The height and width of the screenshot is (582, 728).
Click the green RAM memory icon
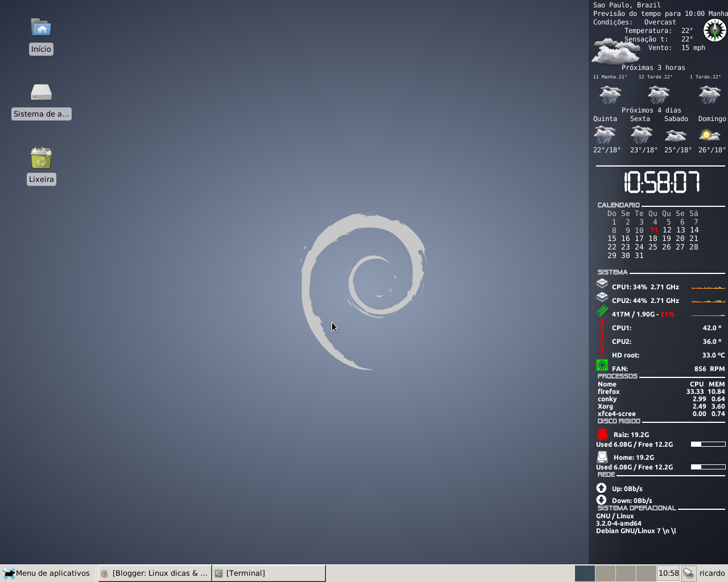point(602,311)
